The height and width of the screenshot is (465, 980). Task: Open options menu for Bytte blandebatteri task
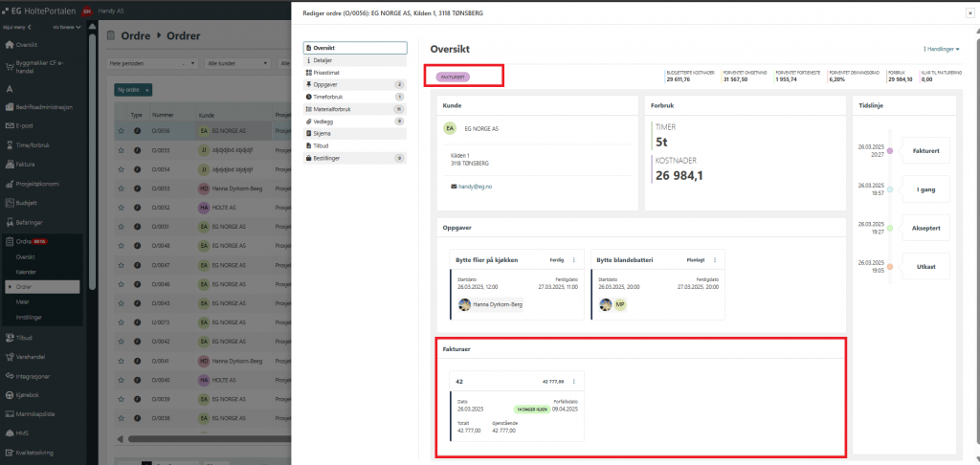[x=715, y=259]
